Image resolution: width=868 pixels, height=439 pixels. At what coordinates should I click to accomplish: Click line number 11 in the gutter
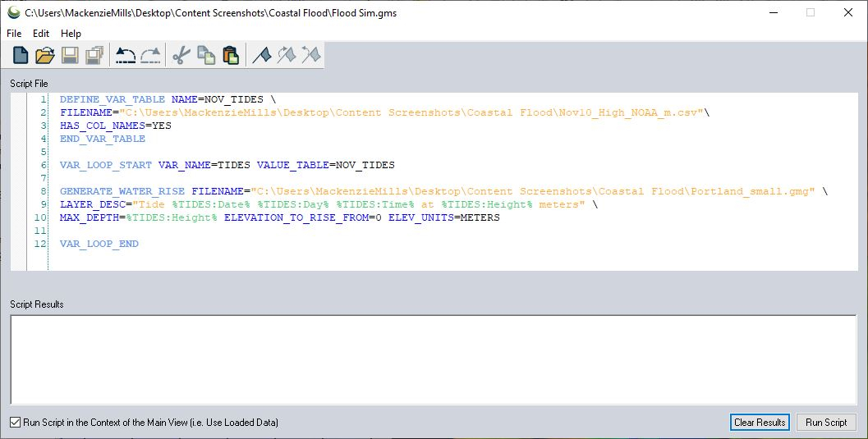(x=40, y=231)
